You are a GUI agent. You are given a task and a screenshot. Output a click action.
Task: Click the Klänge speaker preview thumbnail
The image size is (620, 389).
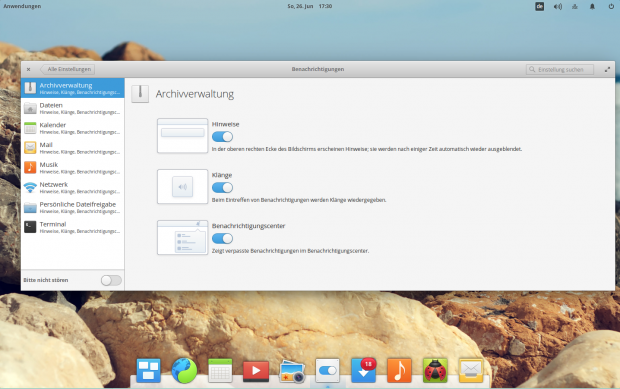click(182, 187)
